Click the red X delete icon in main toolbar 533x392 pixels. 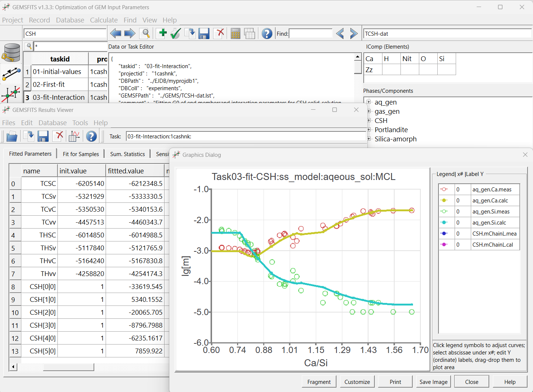coord(219,33)
